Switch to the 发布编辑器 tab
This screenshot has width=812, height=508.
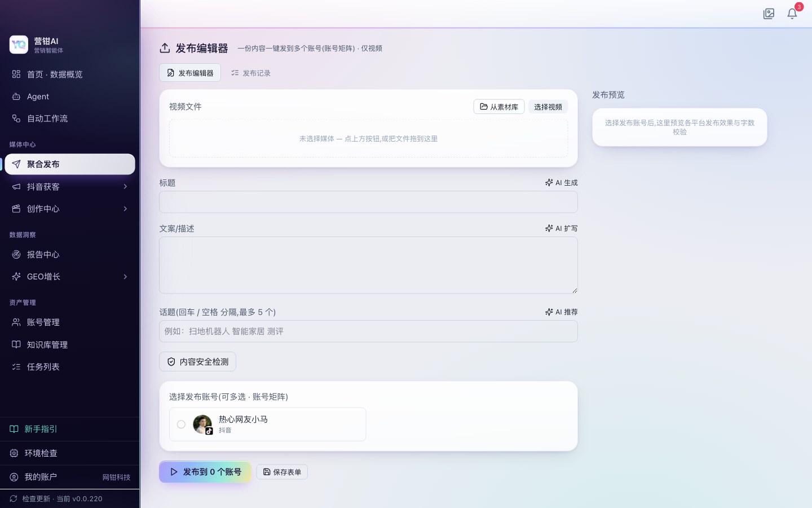click(x=190, y=73)
